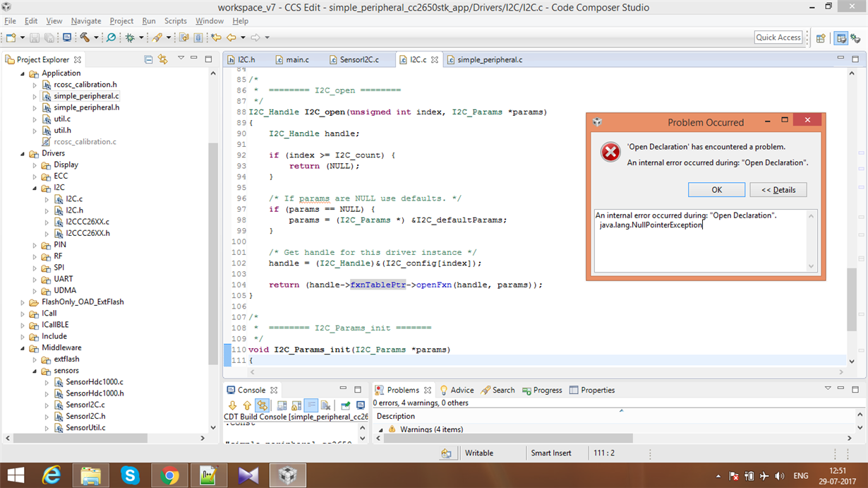Expand the ICallBLE folder
Screen dimensions: 868x488
point(23,325)
